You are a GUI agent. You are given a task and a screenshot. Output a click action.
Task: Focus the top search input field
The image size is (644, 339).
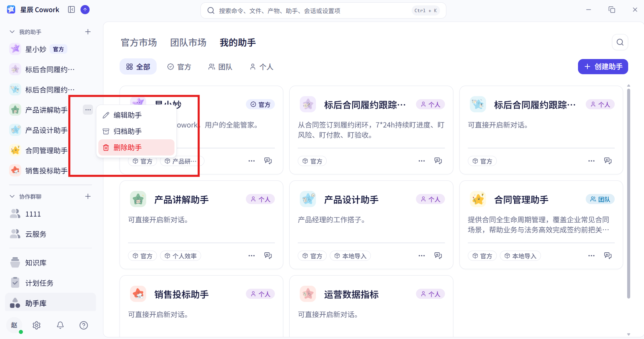(x=323, y=10)
